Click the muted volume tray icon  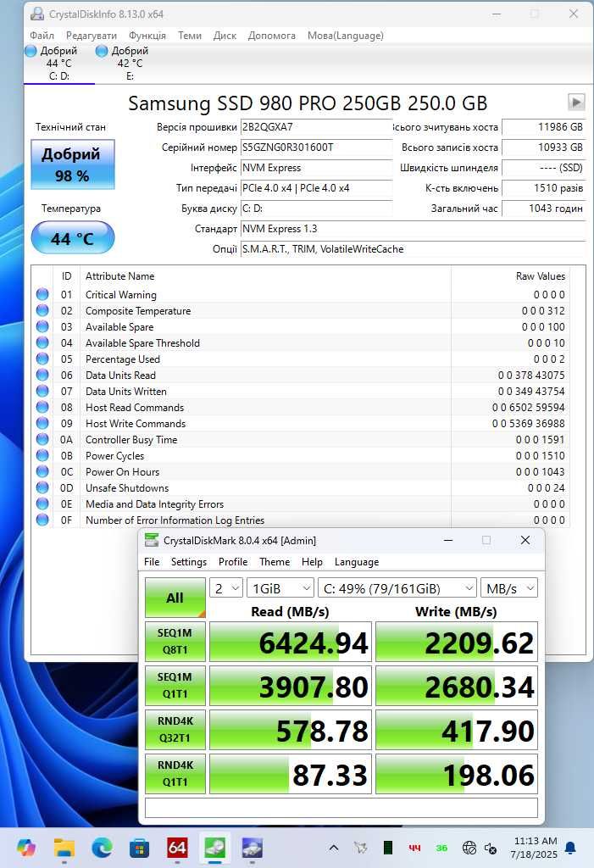pyautogui.click(x=490, y=848)
